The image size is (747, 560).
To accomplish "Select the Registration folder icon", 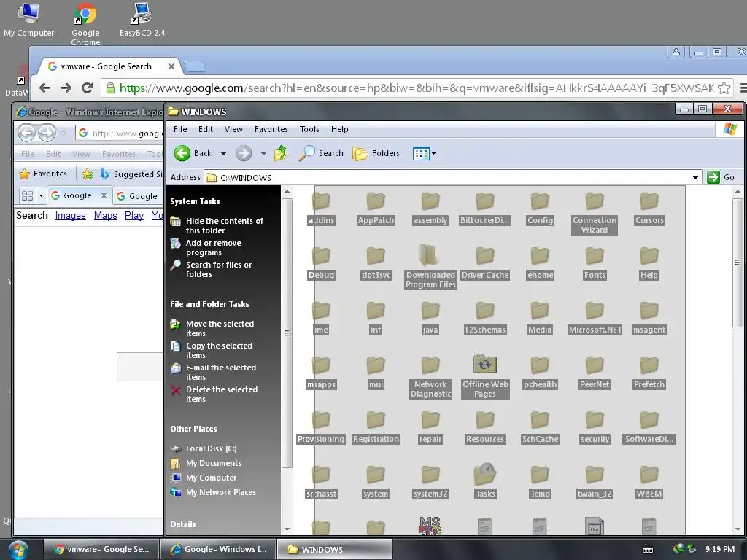I will click(376, 421).
